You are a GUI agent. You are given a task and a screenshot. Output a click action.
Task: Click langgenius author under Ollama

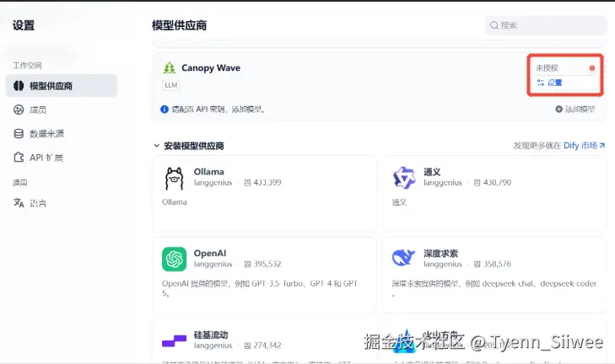[213, 183]
